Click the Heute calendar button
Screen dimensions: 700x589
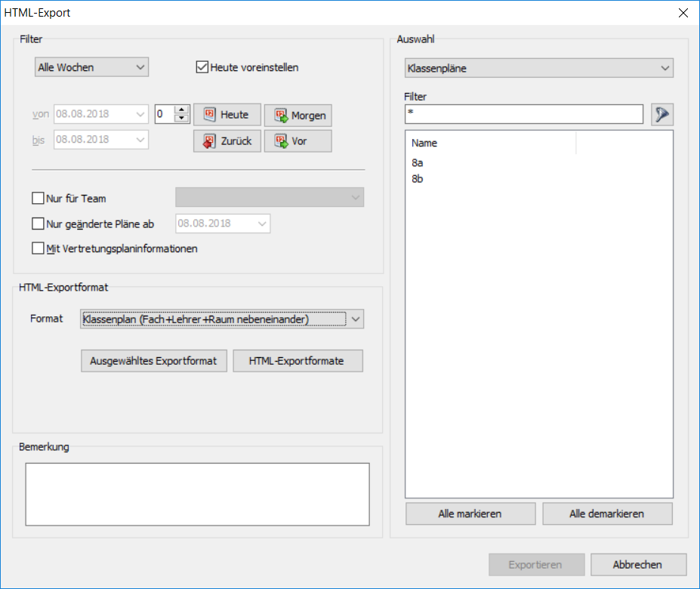[x=227, y=115]
